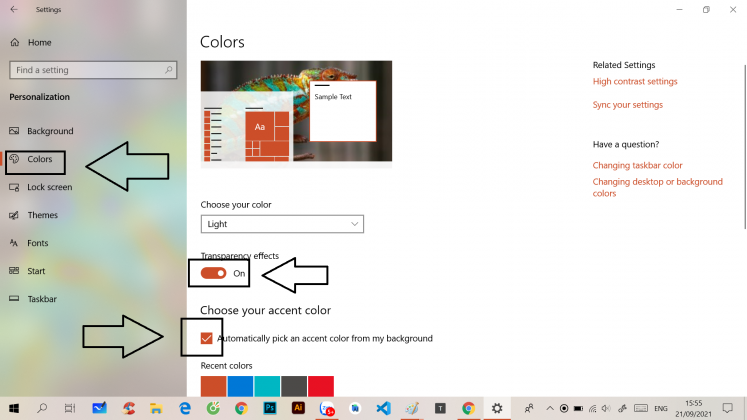Open the Background personalization page
This screenshot has height=420, width=747.
click(x=50, y=131)
